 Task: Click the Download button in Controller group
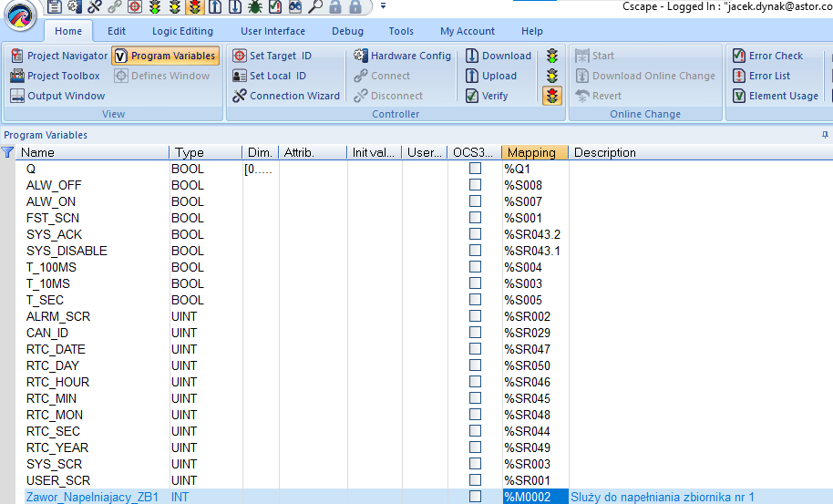[499, 56]
